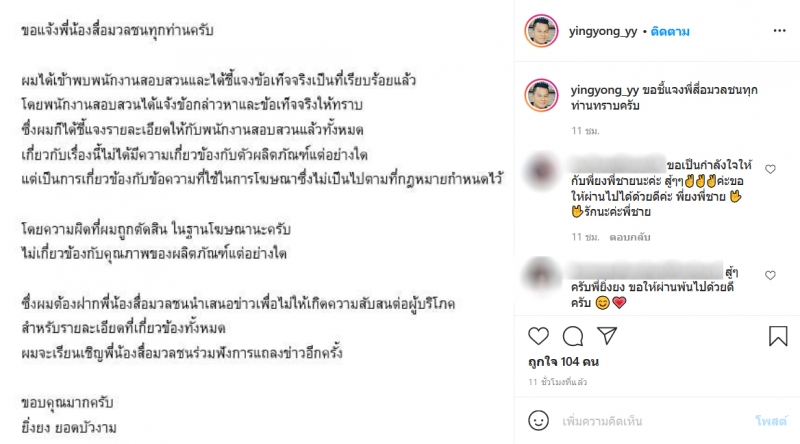Screen dimensions: 800x444
Task: Reply to first comment via ตอบกลับ
Action: tap(630, 237)
